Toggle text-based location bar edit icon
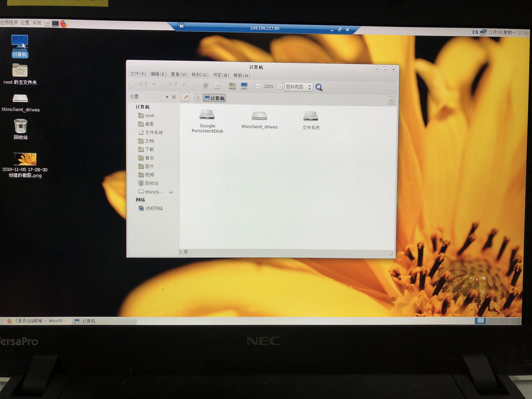The image size is (532, 399). (185, 97)
